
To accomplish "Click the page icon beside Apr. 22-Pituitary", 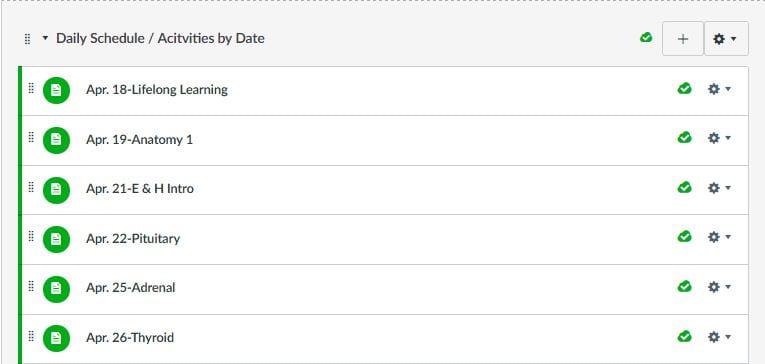I will [x=56, y=239].
